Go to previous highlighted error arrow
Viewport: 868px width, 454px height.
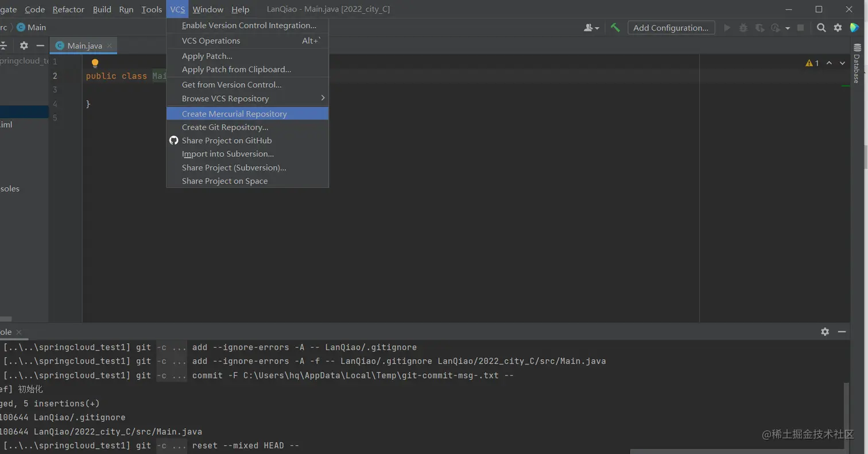pyautogui.click(x=829, y=63)
